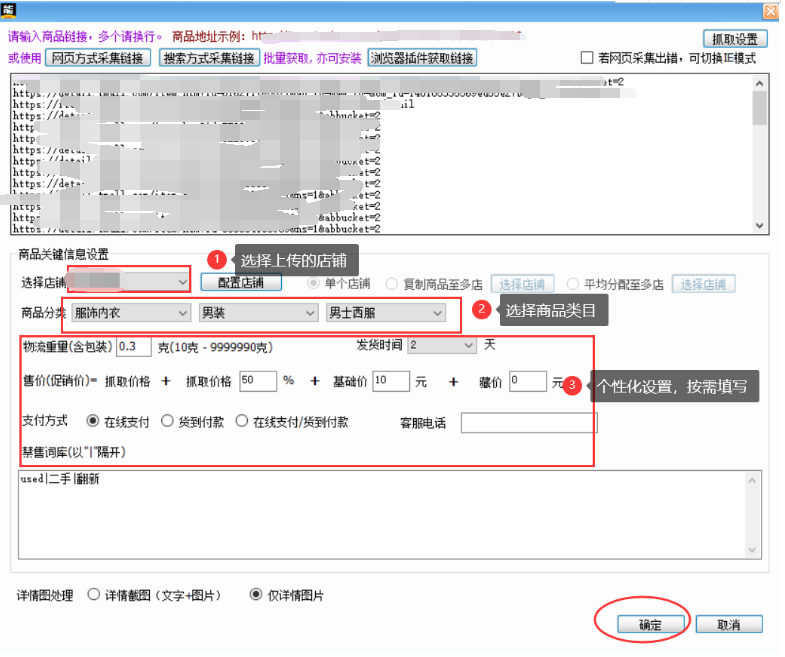Viewport: 785px width, 657px height.
Task: Click the app logo icon in the title bar
Action: (x=9, y=10)
